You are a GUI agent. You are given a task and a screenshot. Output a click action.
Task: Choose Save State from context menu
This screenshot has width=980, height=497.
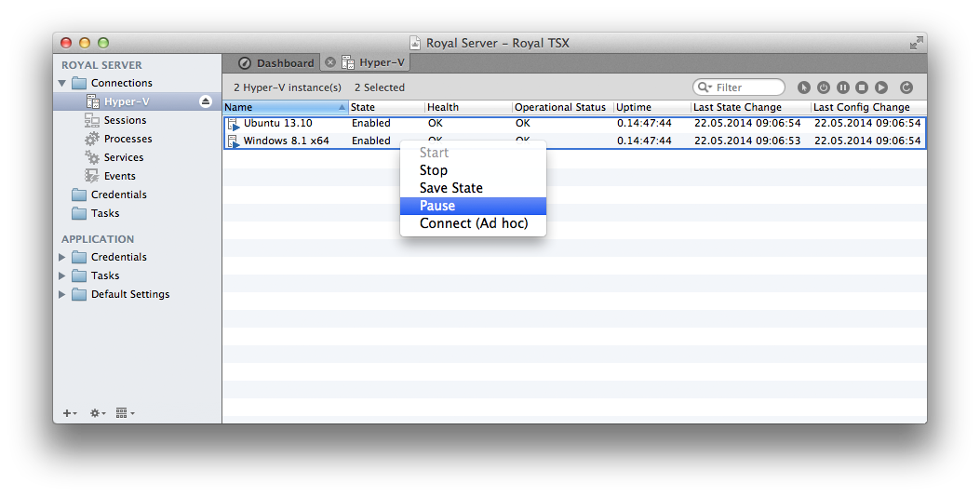[x=473, y=188]
